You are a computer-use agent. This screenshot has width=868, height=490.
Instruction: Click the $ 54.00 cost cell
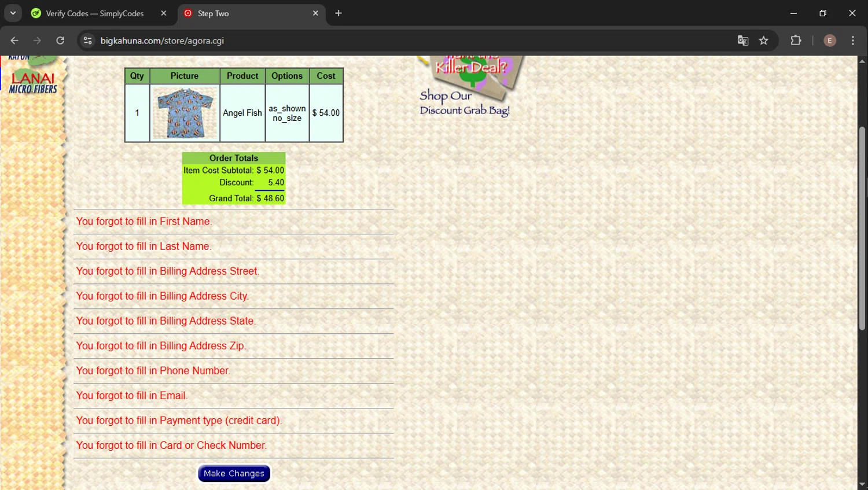[326, 113]
